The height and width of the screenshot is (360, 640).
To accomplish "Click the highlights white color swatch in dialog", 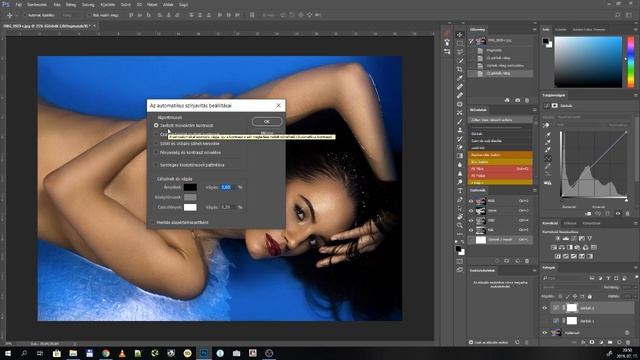I will [x=190, y=207].
